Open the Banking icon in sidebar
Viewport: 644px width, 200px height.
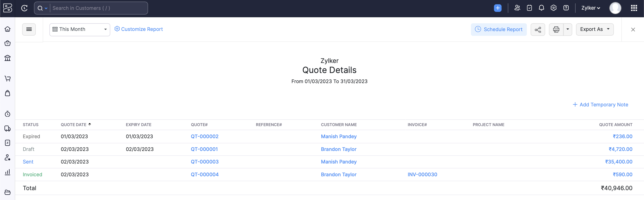click(x=8, y=58)
